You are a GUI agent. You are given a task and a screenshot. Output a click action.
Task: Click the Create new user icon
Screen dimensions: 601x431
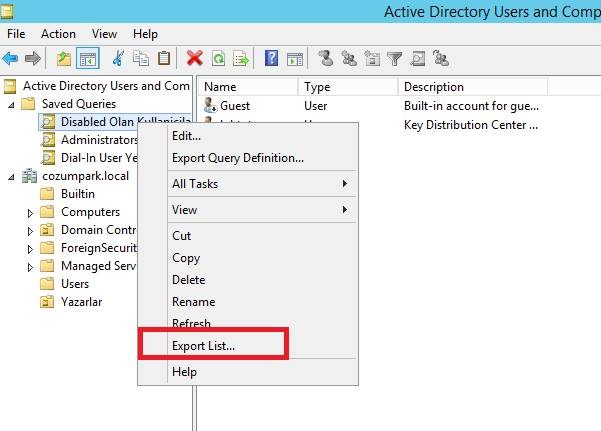point(326,58)
